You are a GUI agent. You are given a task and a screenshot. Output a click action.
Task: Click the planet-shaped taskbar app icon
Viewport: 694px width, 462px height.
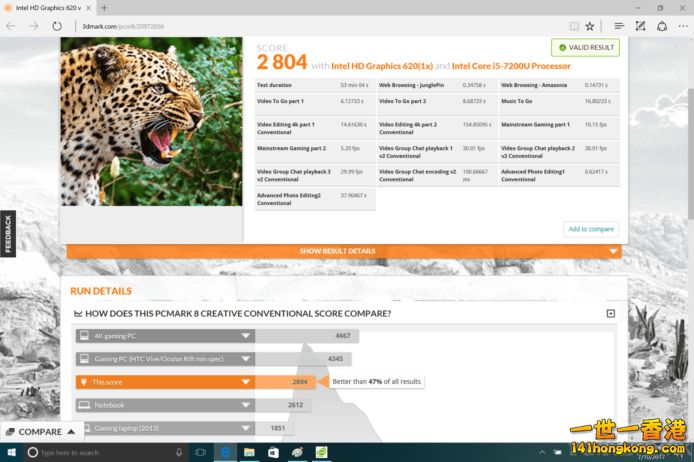(x=297, y=452)
